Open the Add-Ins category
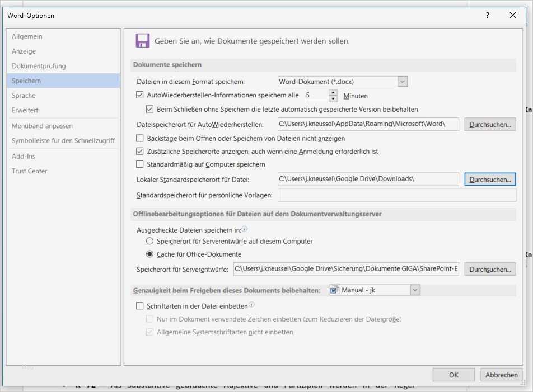533x392 pixels. (63, 156)
